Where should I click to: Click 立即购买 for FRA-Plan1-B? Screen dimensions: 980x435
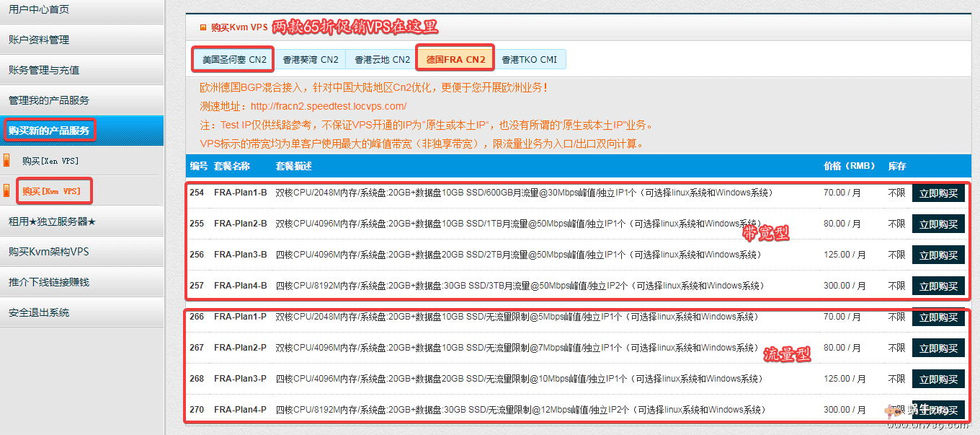coord(938,193)
